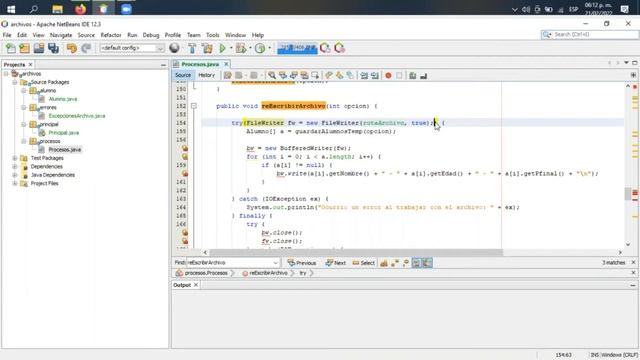The width and height of the screenshot is (640, 360).
Task: Toggle Whole Words in the find bar
Action: 395,263
